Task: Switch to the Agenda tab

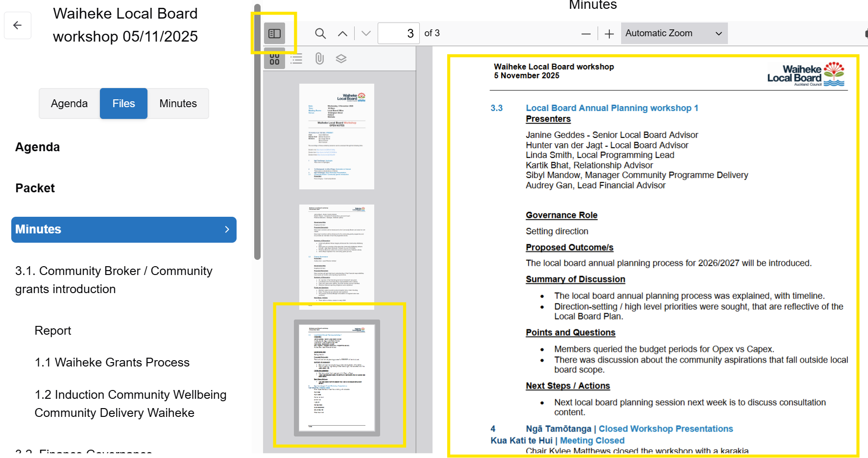Action: (x=69, y=103)
